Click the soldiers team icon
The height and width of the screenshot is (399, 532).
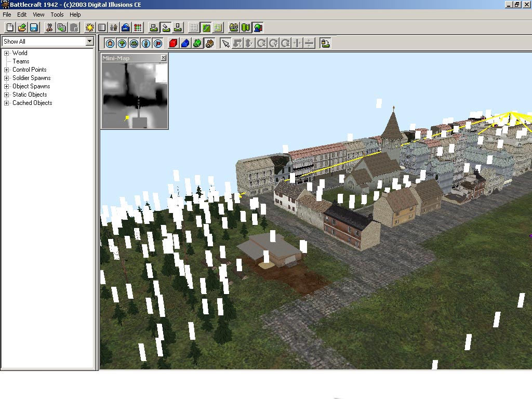click(x=114, y=28)
